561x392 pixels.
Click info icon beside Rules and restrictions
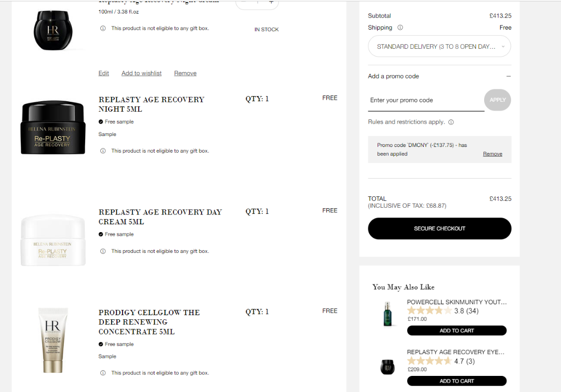coord(451,122)
